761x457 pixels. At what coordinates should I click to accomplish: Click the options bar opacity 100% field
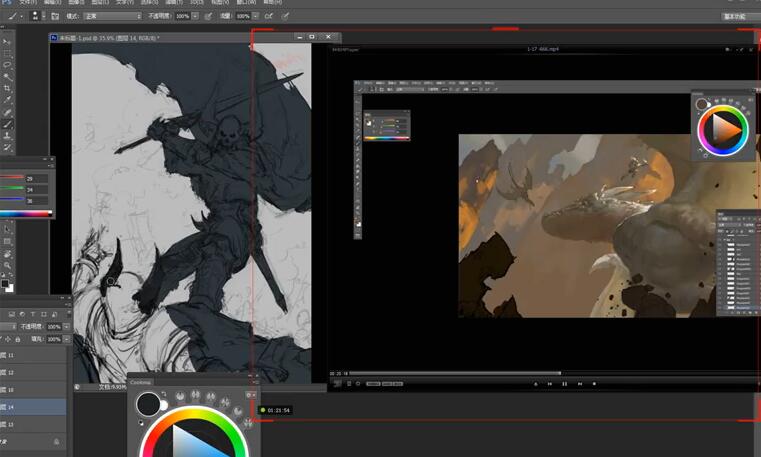[182, 16]
